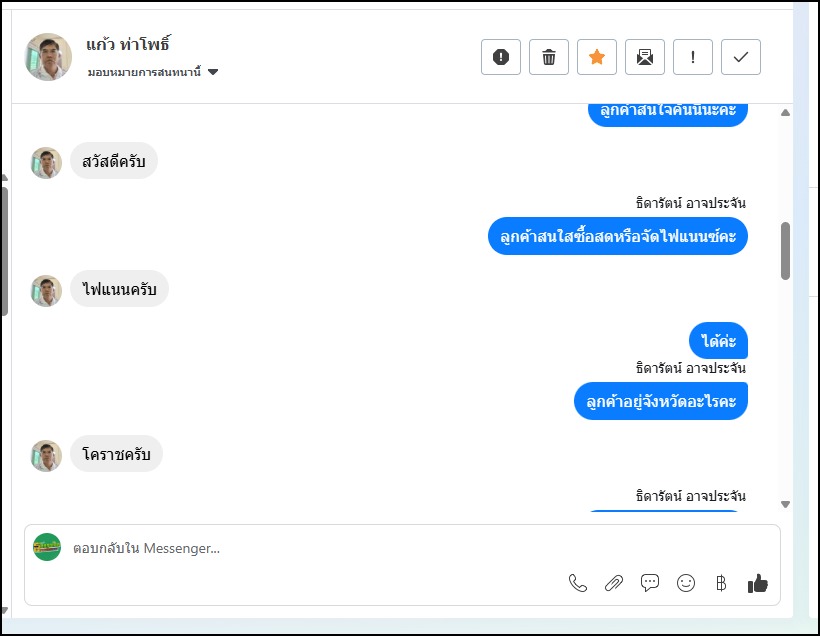
Task: Click the phone call icon
Action: click(578, 583)
